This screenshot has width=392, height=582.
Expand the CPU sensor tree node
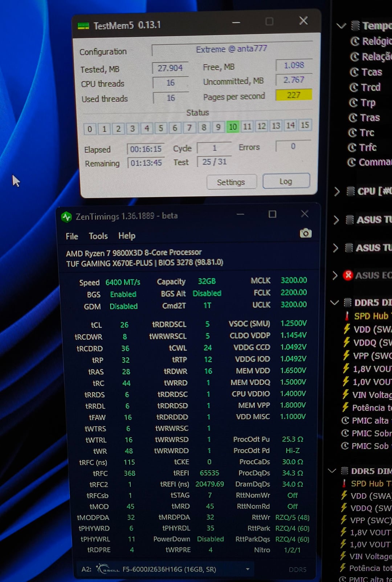(336, 191)
